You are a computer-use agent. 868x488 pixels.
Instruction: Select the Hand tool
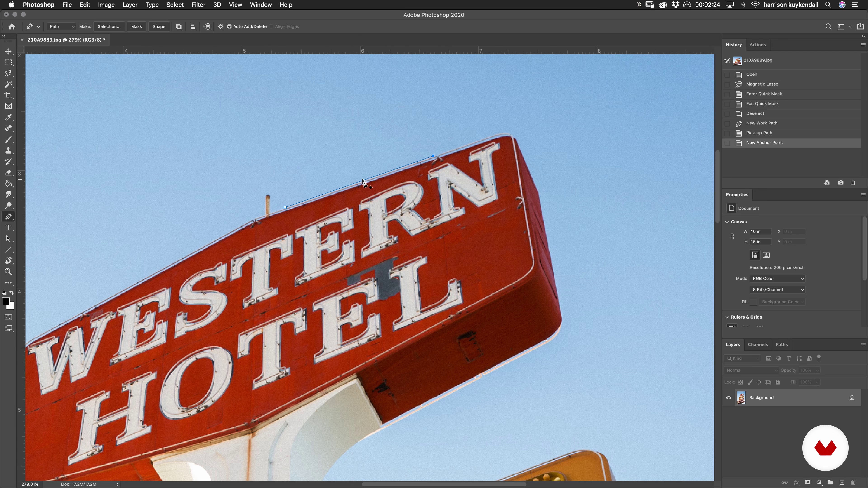(8, 261)
